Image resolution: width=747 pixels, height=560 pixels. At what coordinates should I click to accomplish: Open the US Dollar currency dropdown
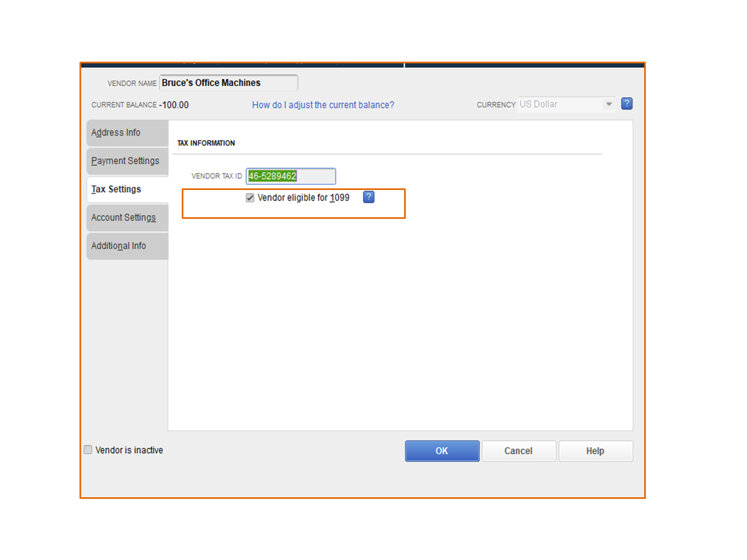pyautogui.click(x=609, y=103)
